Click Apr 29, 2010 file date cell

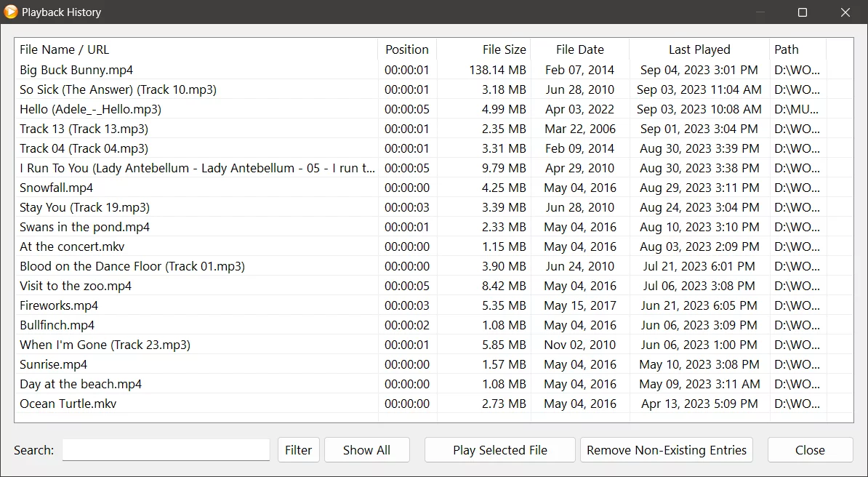coord(579,168)
